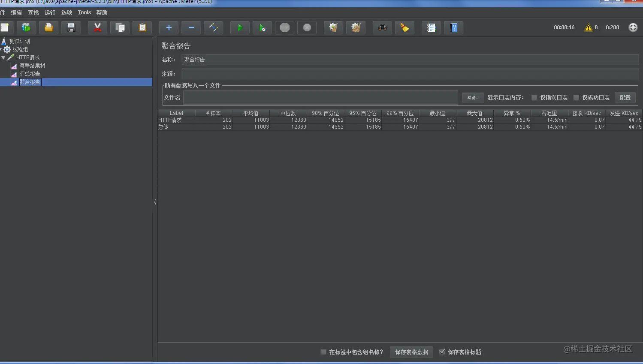The width and height of the screenshot is (643, 364).
Task: Open the Tools menu
Action: [84, 12]
